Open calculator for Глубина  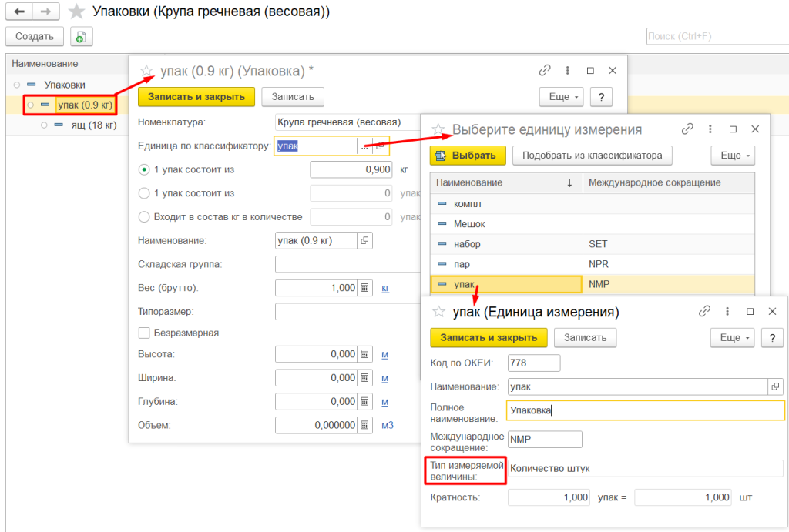tap(364, 401)
